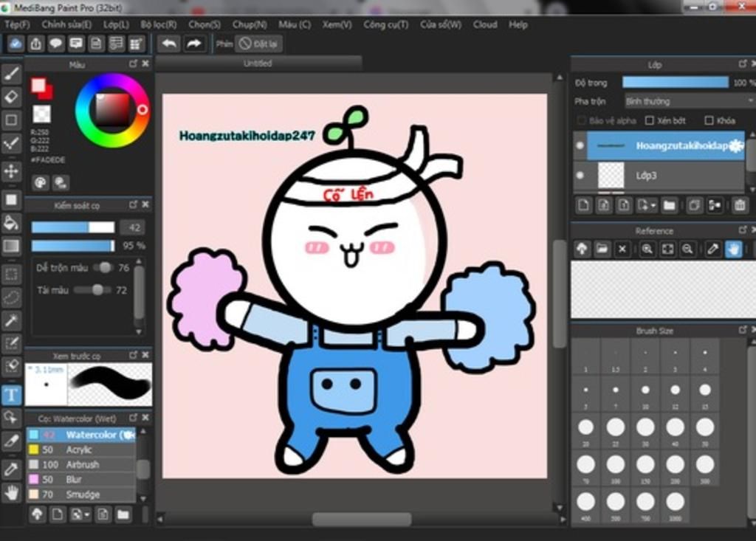This screenshot has width=756, height=541.
Task: Click the Undo arrow
Action: tap(169, 44)
